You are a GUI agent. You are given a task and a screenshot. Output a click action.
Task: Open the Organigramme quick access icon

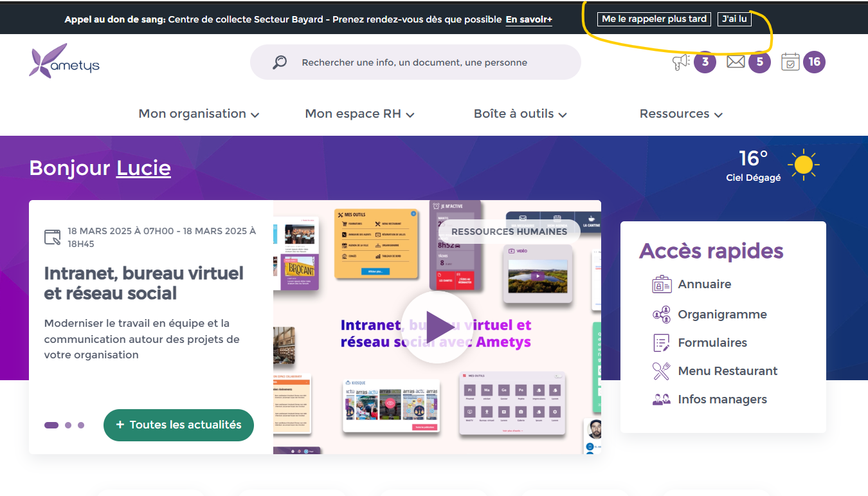(662, 315)
